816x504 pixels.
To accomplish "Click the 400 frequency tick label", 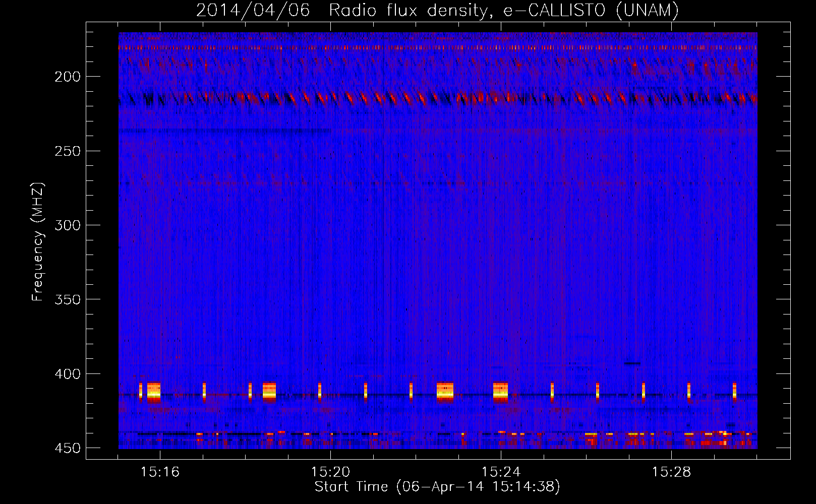I will [68, 374].
